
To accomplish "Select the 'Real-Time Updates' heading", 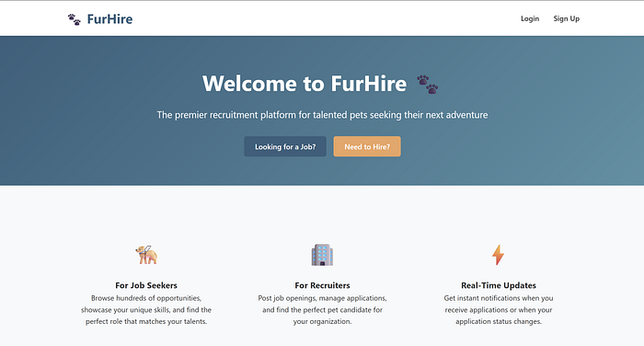I will [499, 285].
